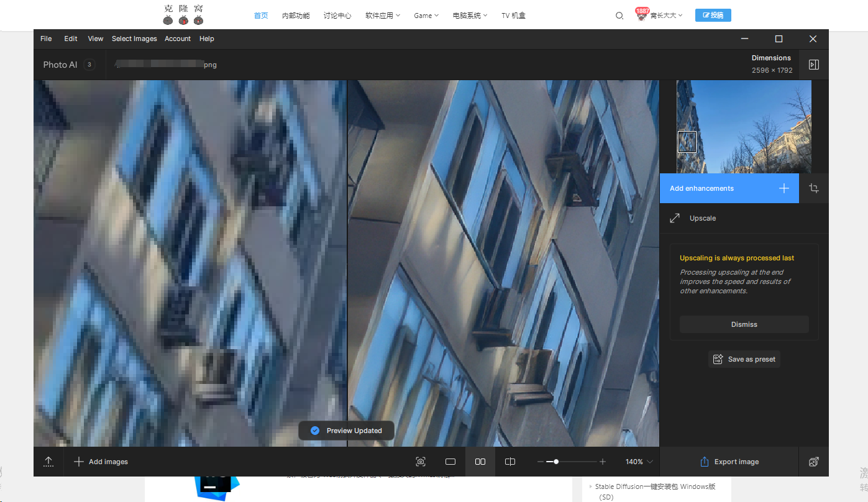Click the Dimensions 2596 × 1792 value
Viewport: 868px width, 502px height.
point(772,70)
